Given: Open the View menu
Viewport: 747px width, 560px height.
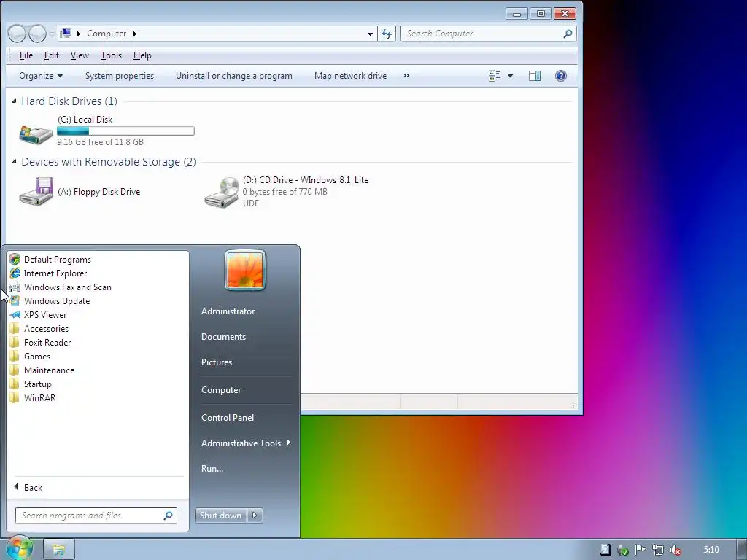Looking at the screenshot, I should [80, 55].
